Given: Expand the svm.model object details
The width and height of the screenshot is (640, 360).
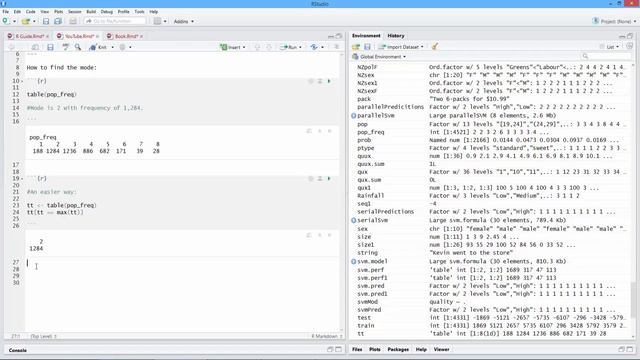Looking at the screenshot, I should 354,262.
